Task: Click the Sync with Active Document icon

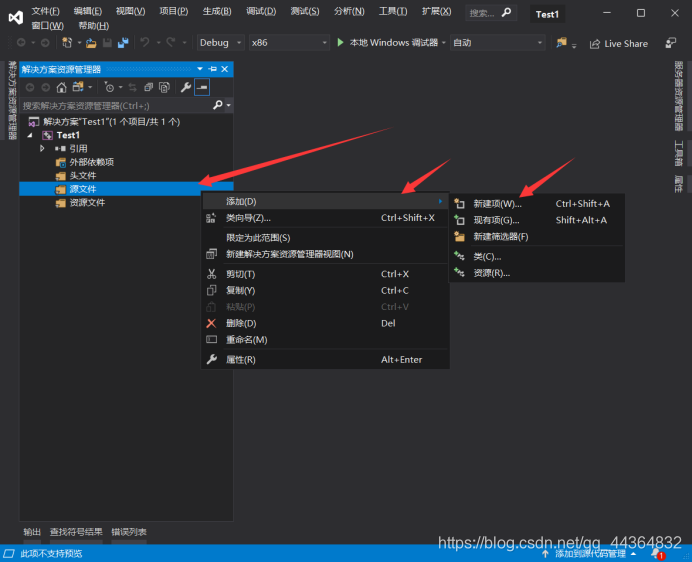Action: click(132, 87)
